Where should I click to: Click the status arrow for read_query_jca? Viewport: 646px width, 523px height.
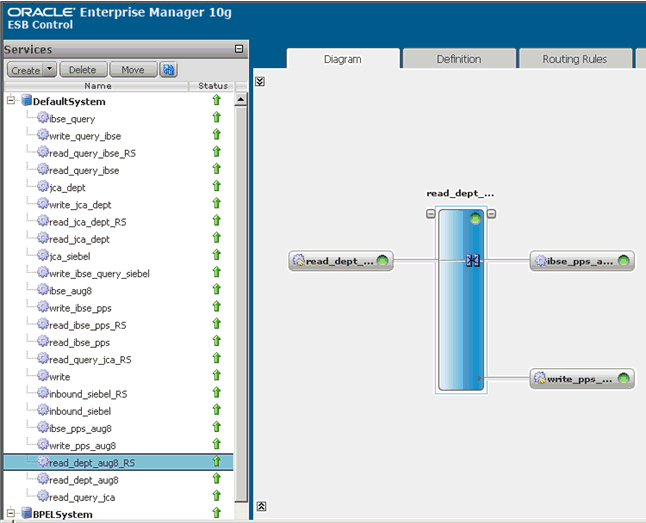(x=217, y=496)
